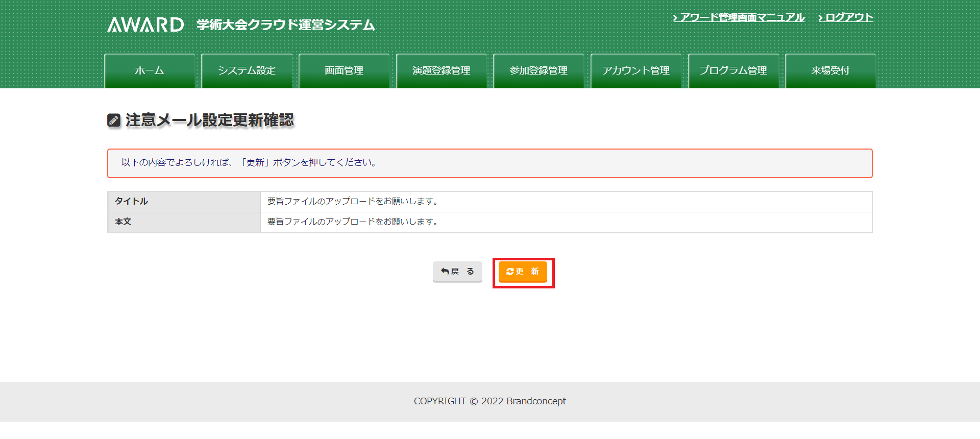Open the アカウント管理 tab
The height and width of the screenshot is (439, 980).
click(x=636, y=71)
